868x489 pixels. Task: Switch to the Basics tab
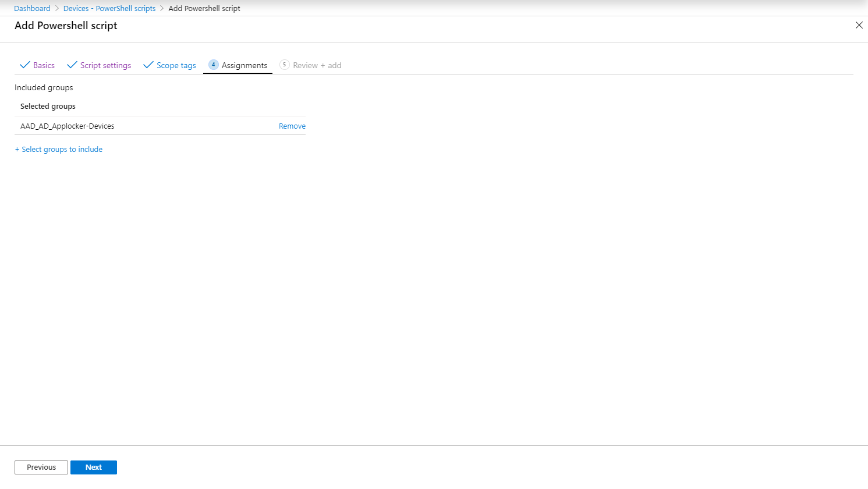pyautogui.click(x=37, y=65)
